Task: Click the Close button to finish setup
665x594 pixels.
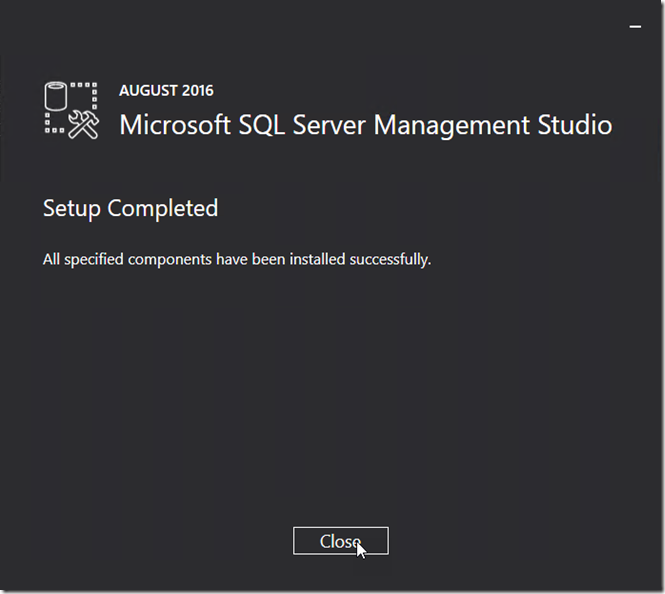Action: [341, 541]
